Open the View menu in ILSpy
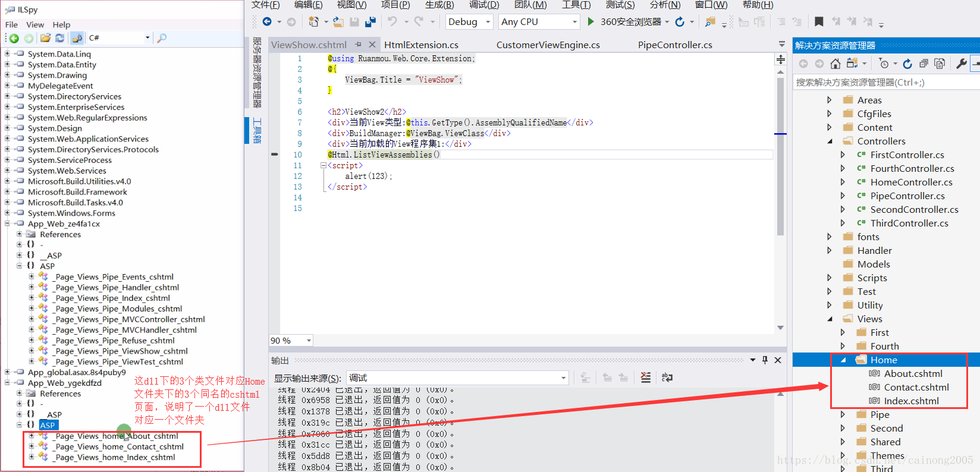 tap(35, 25)
